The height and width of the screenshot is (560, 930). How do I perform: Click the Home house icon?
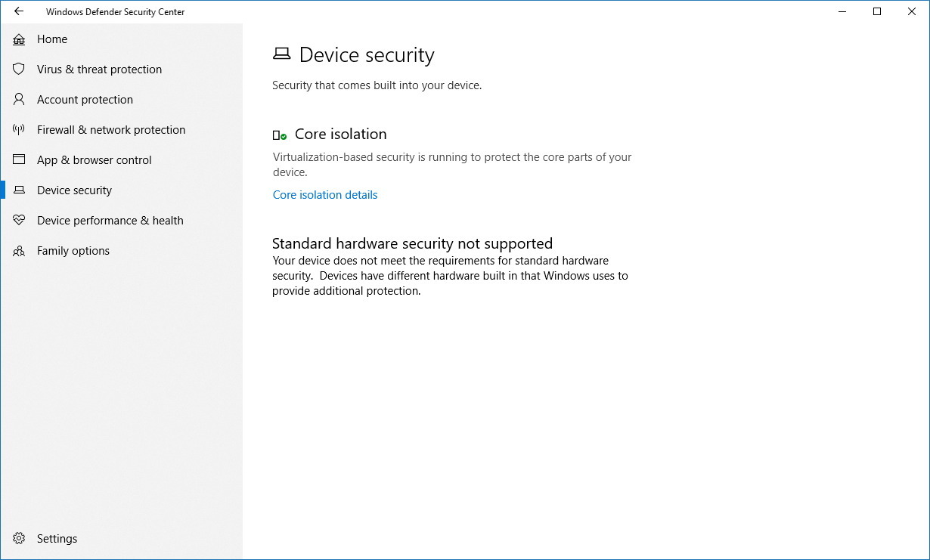19,39
